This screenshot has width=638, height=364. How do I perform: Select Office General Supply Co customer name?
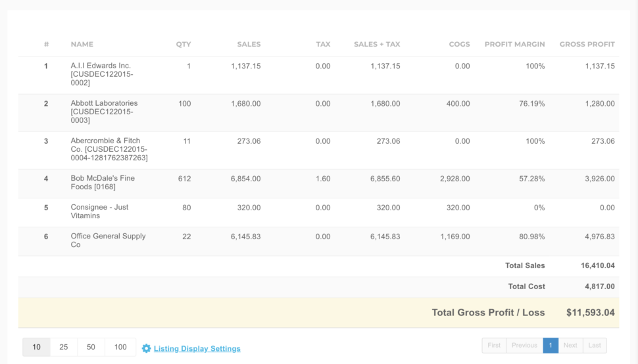click(x=108, y=240)
